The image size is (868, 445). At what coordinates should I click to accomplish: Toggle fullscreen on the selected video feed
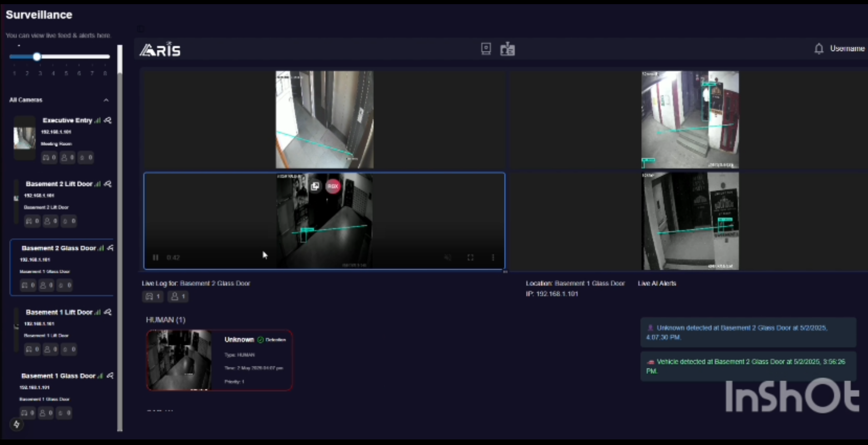[x=470, y=257]
